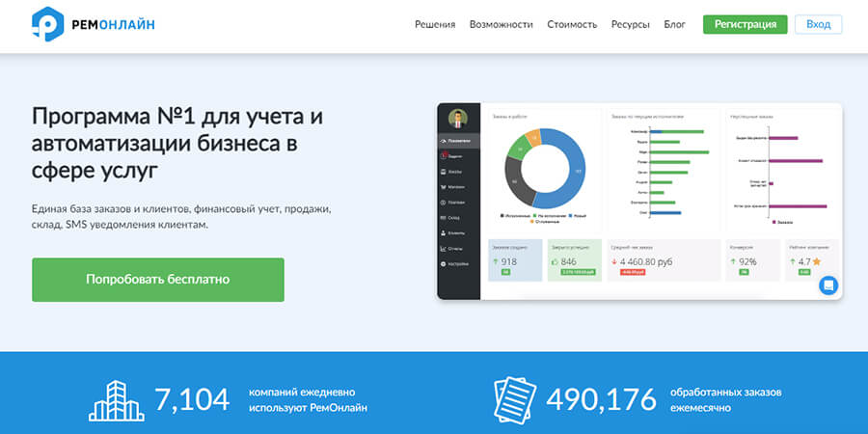Open Клиенты person icon in sidebar
The image size is (868, 434).
click(443, 233)
